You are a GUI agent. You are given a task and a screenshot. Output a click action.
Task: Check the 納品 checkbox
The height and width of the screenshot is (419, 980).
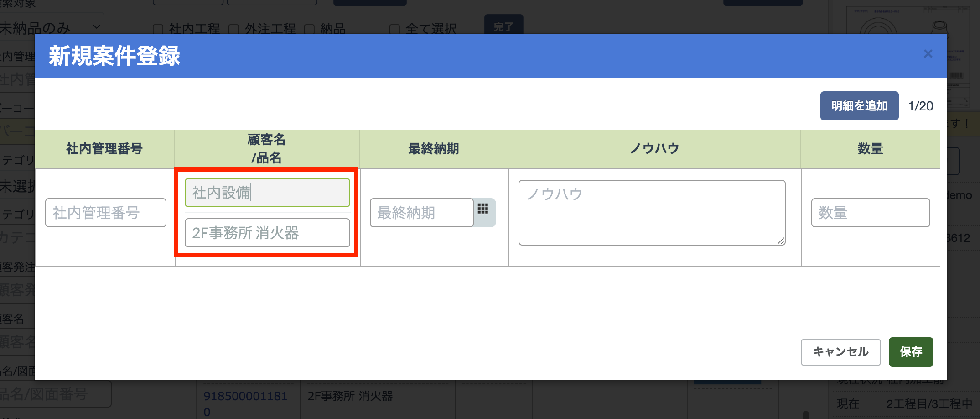(309, 29)
